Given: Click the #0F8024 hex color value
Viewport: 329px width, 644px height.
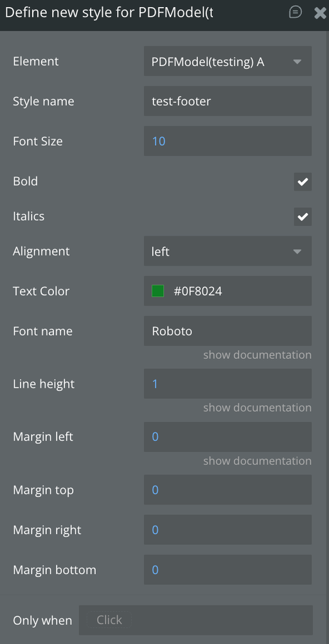Looking at the screenshot, I should pyautogui.click(x=198, y=292).
